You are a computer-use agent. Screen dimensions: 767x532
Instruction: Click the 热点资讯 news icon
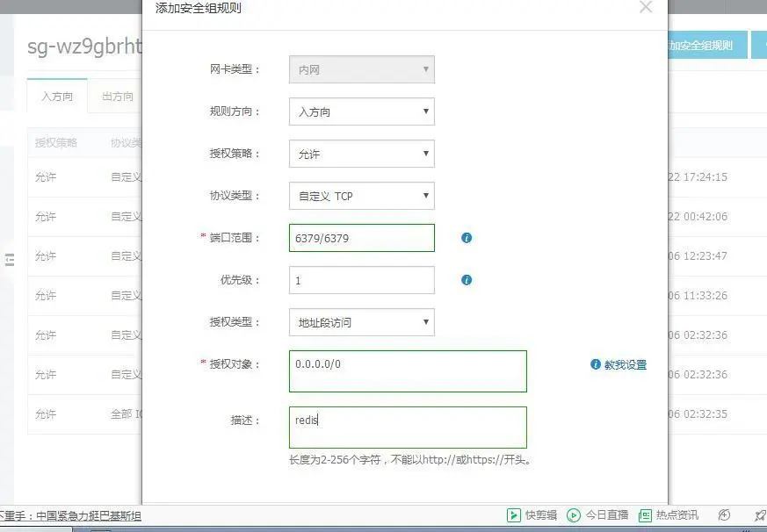648,515
